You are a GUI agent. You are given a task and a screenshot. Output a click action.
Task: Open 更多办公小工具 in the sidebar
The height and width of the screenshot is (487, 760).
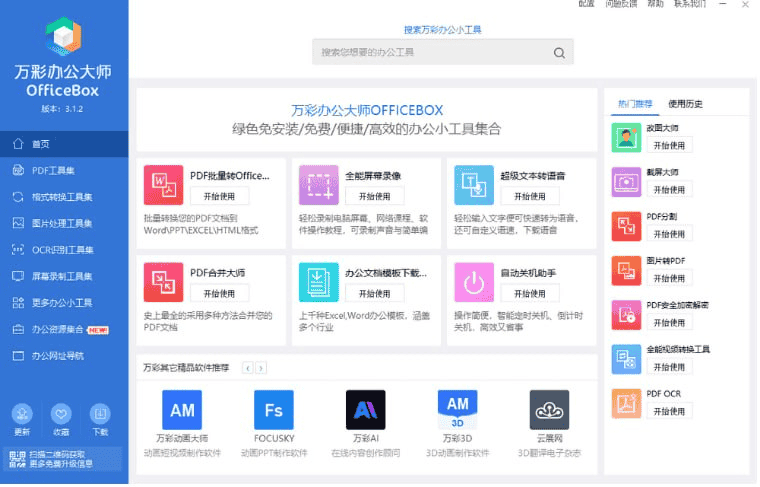coord(64,304)
